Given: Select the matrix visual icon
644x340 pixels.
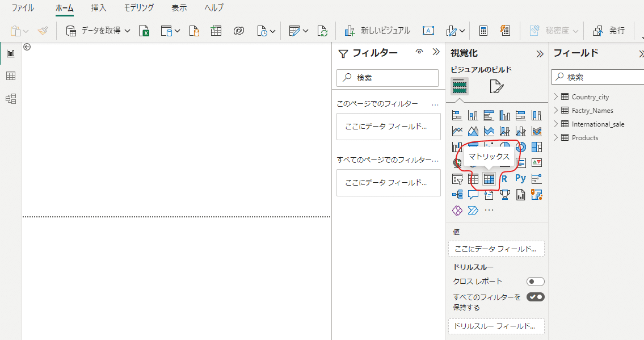Looking at the screenshot, I should click(x=489, y=179).
